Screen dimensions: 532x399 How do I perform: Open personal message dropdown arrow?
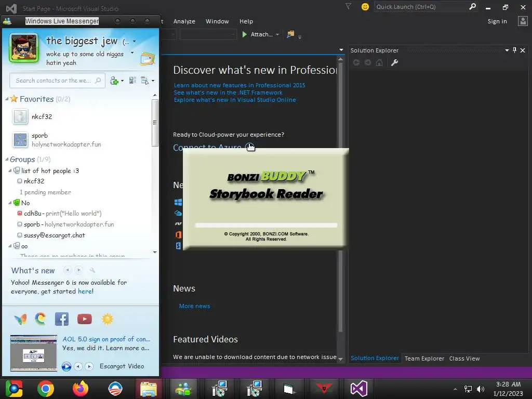point(132,53)
